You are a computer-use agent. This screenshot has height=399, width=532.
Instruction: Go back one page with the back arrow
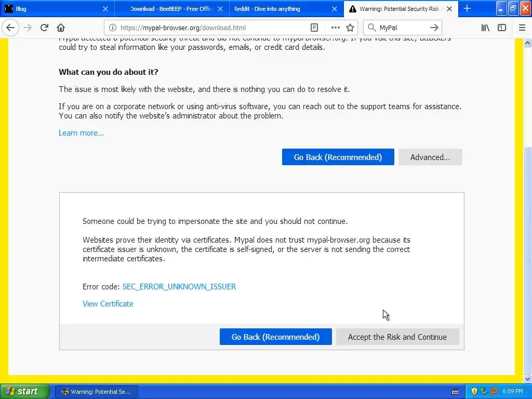point(10,28)
